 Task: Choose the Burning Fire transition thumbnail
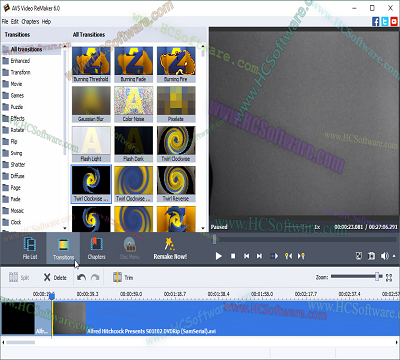tap(176, 64)
